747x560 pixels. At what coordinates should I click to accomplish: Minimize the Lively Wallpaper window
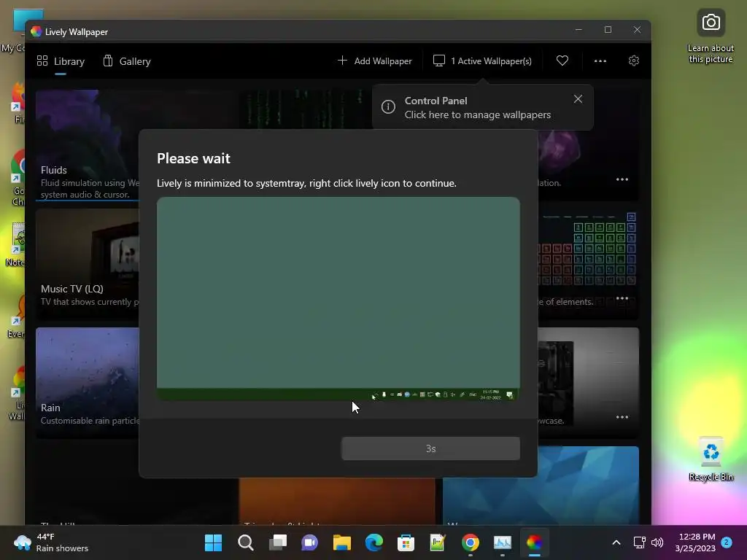578,29
